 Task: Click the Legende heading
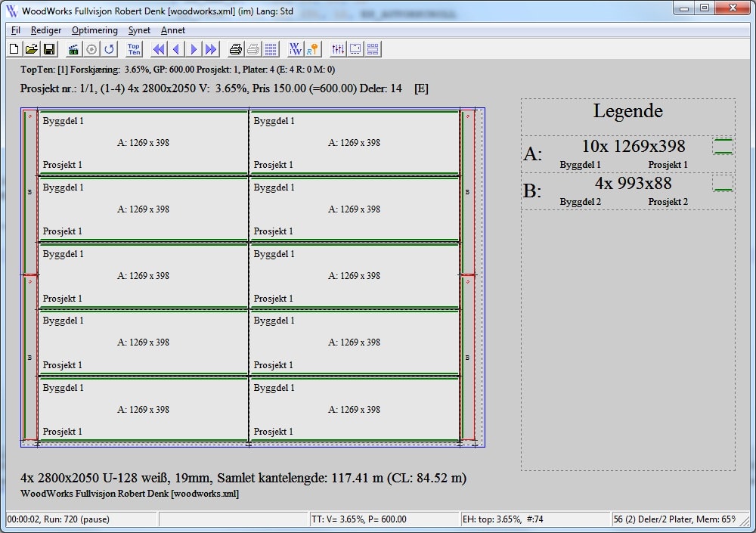pos(627,111)
